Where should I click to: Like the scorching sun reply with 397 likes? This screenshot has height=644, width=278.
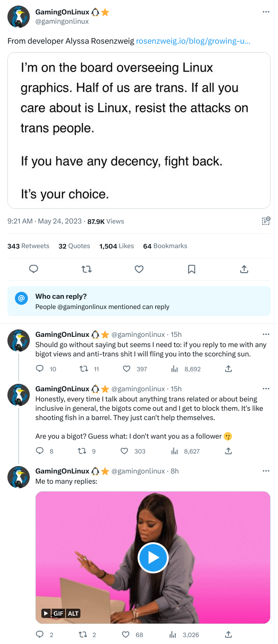[135, 369]
